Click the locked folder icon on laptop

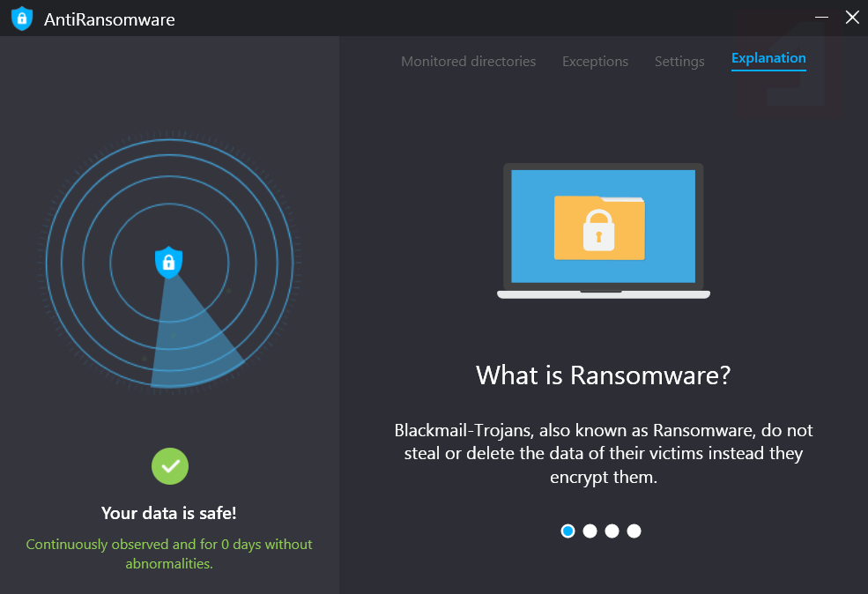tap(599, 227)
